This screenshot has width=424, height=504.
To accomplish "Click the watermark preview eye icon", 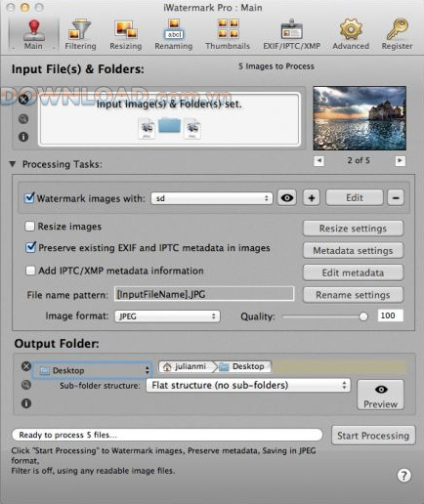I will tap(287, 198).
